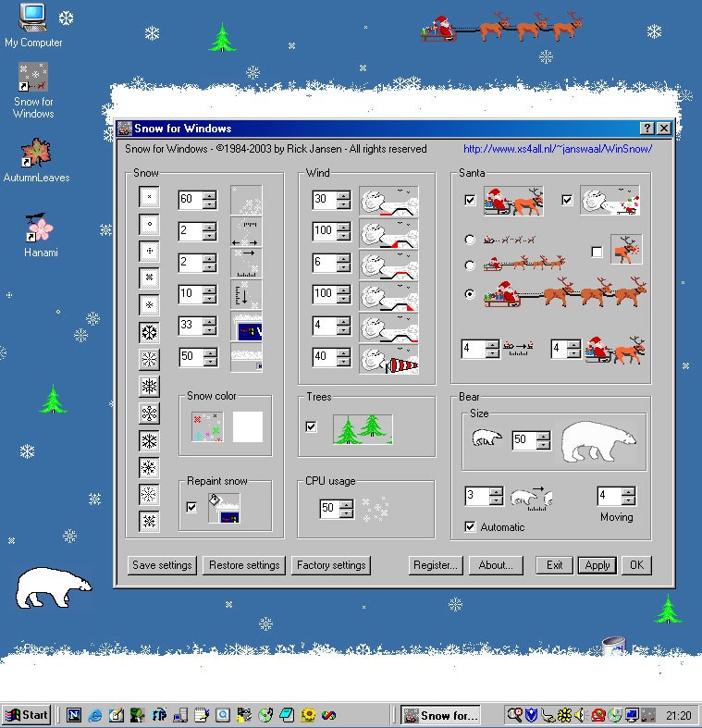
Task: Click the white snow color swatch
Action: pyautogui.click(x=248, y=426)
